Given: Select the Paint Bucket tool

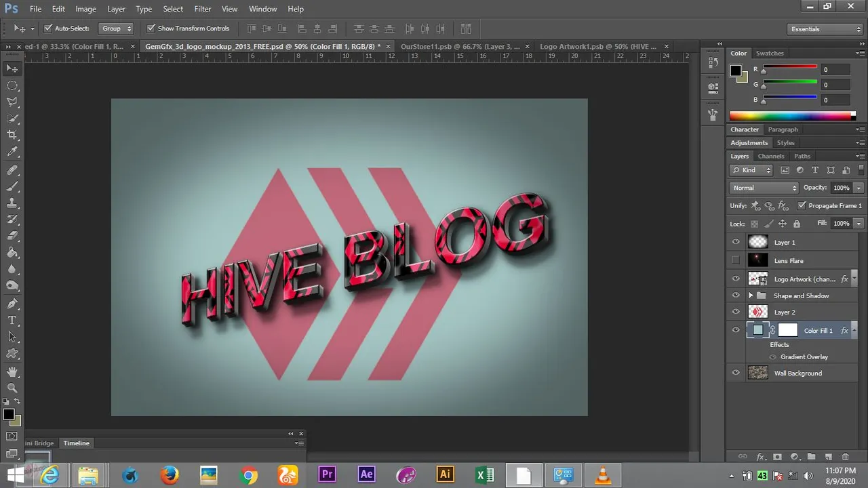Looking at the screenshot, I should click(x=12, y=253).
